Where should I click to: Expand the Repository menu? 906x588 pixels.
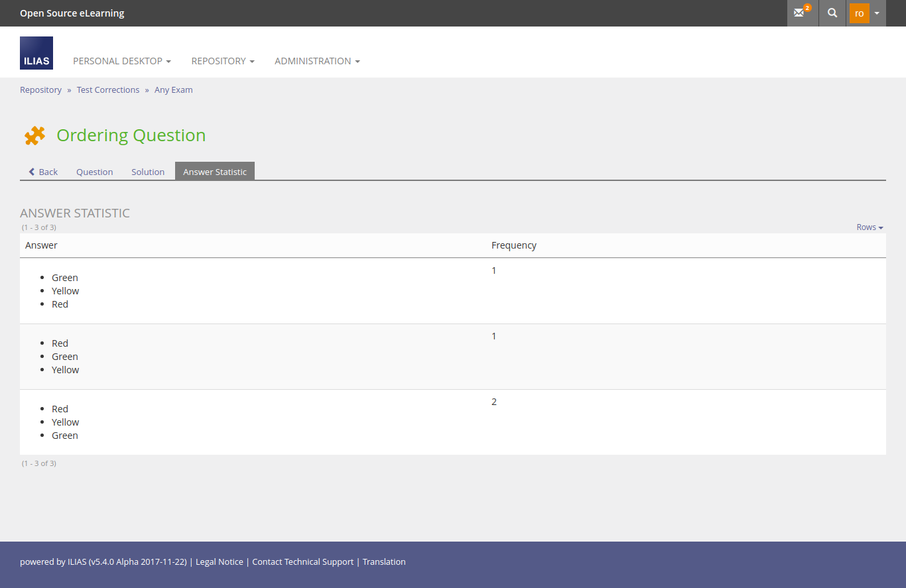coord(223,61)
